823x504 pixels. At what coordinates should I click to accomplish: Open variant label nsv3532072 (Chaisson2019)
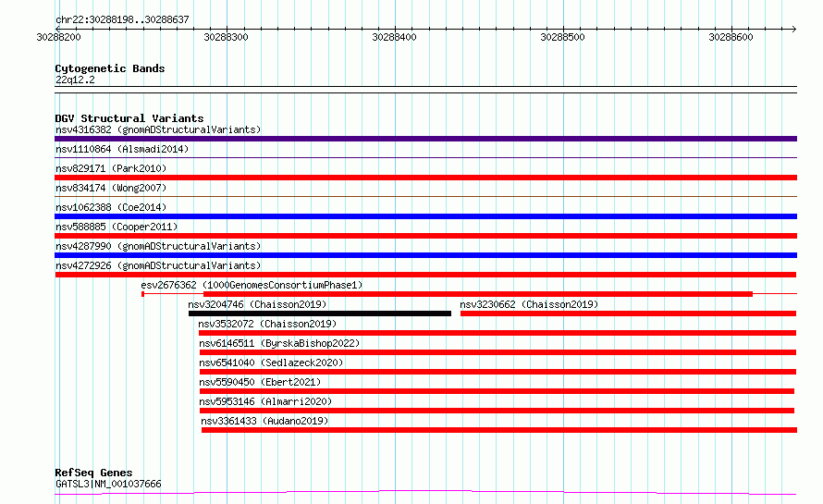click(267, 324)
